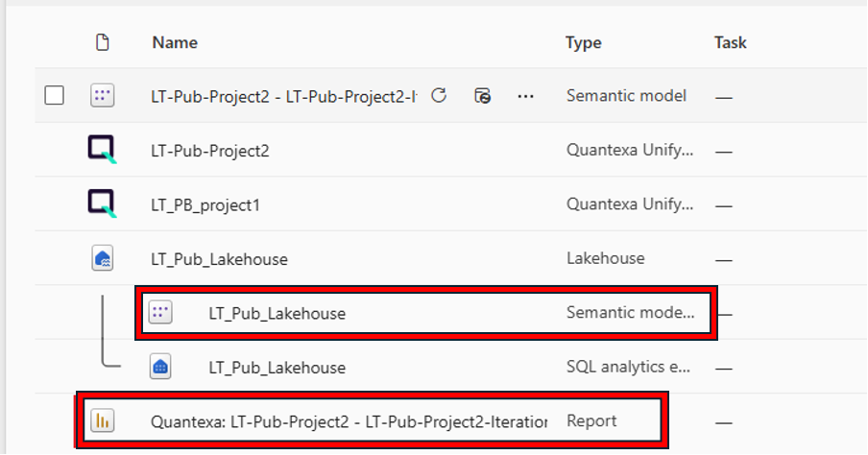
Task: Tick the checkbox for LT-Pub-Project2 semantic model
Action: click(x=55, y=95)
